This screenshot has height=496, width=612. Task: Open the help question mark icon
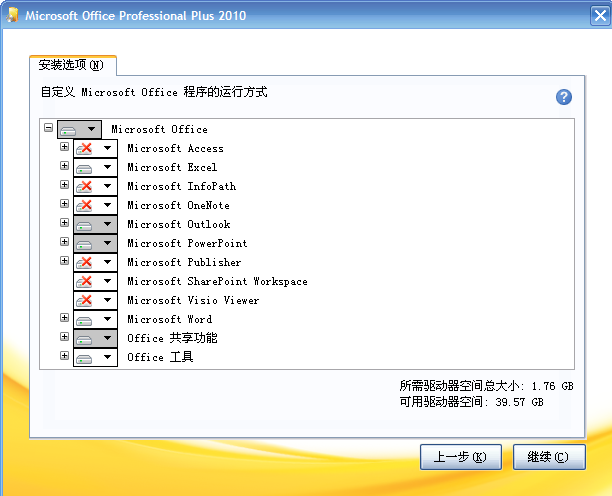[x=564, y=97]
